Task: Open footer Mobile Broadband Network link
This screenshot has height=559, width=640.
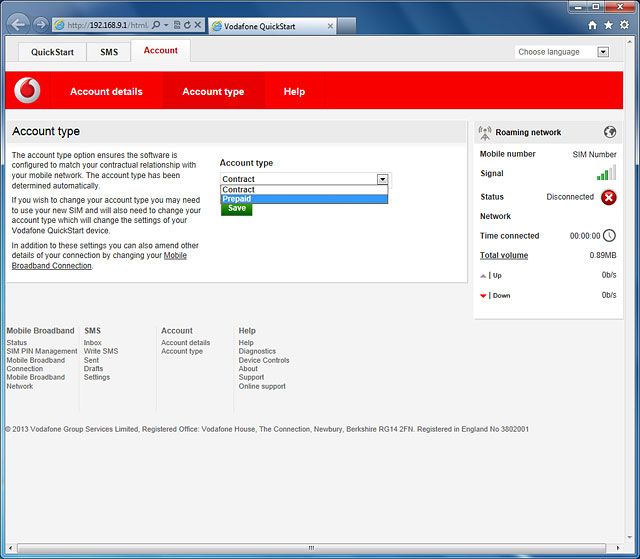Action: pyautogui.click(x=36, y=382)
